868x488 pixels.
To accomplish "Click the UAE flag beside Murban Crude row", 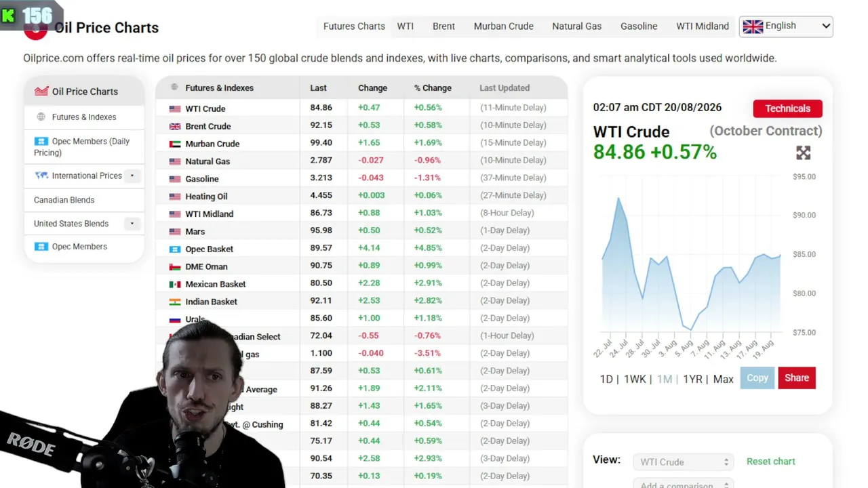I will click(x=175, y=144).
